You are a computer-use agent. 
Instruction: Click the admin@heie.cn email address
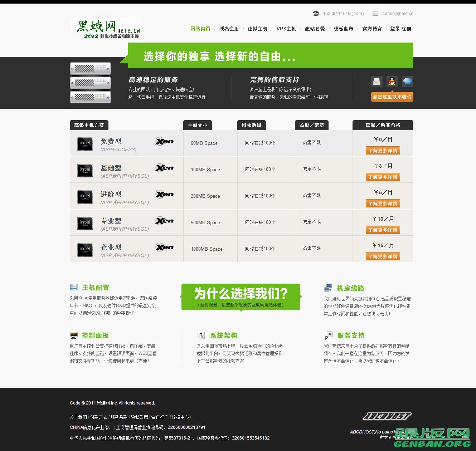[397, 14]
